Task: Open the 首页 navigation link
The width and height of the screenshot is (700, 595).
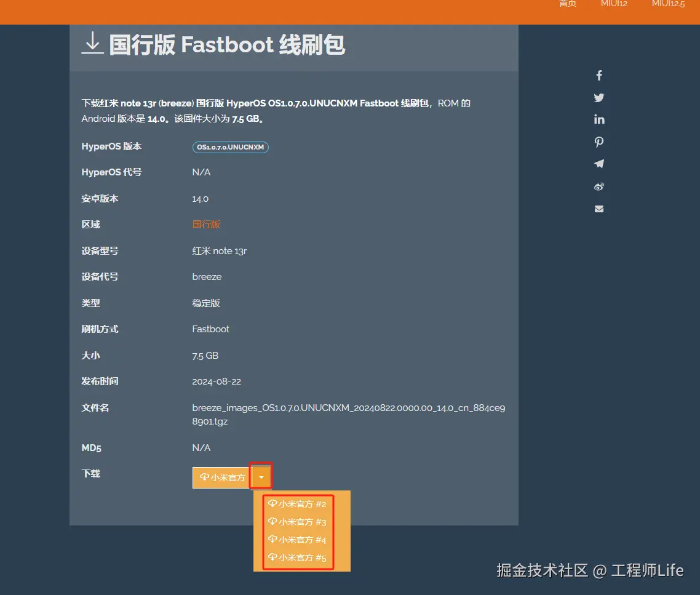Action: coord(567,4)
